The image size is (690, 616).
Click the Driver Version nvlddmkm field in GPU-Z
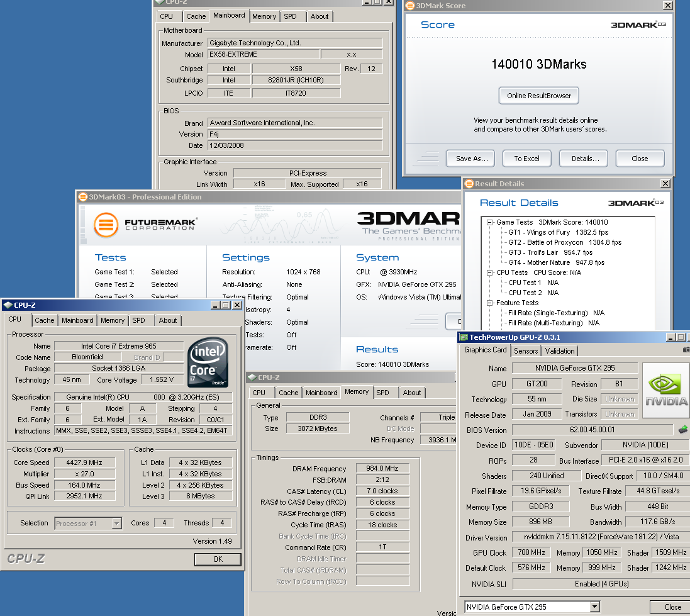(601, 537)
